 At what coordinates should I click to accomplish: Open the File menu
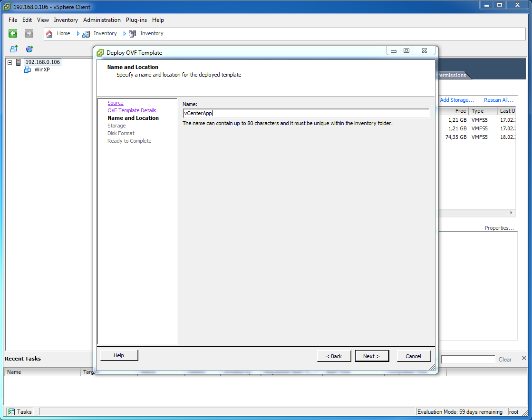click(13, 20)
